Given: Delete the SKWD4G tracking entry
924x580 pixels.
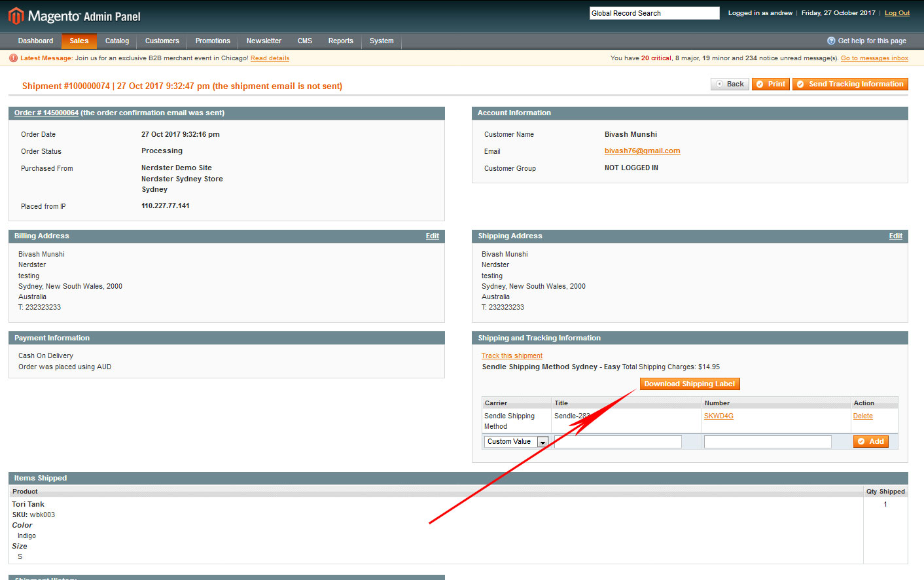Looking at the screenshot, I should 862,416.
